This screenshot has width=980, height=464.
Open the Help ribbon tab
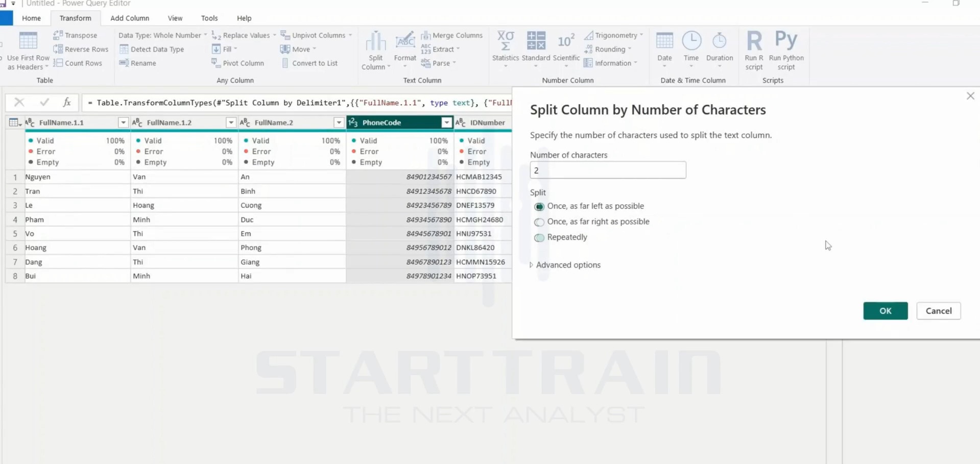(244, 18)
